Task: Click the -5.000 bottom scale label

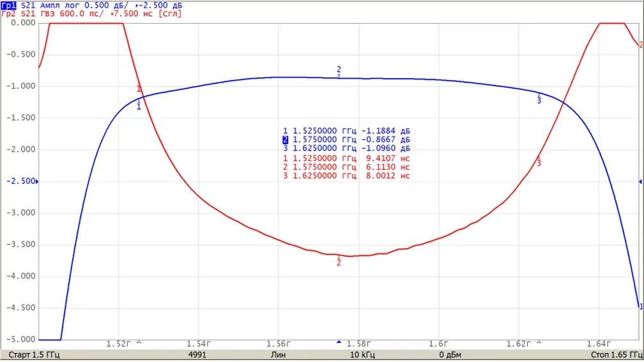Action: point(21,340)
